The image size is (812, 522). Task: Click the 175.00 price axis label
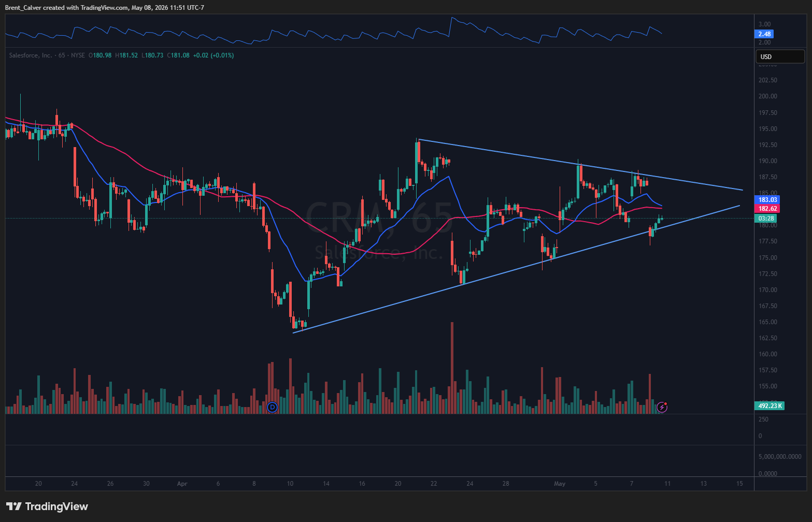point(768,258)
